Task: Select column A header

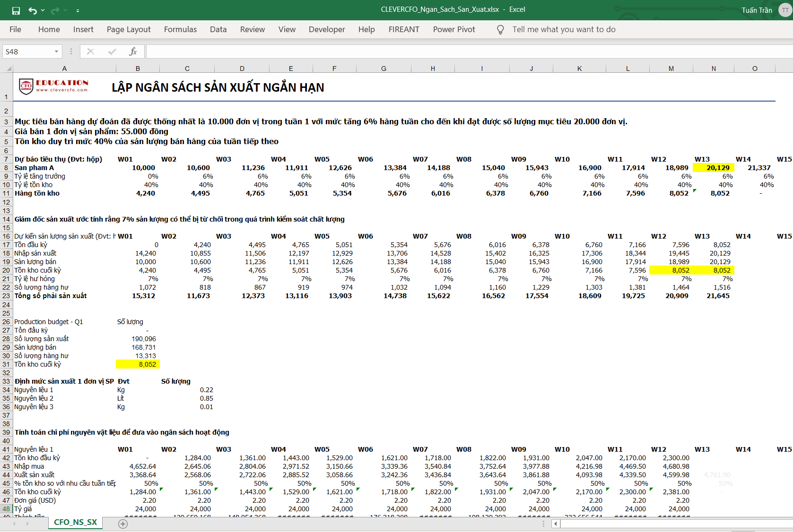Action: (x=64, y=69)
